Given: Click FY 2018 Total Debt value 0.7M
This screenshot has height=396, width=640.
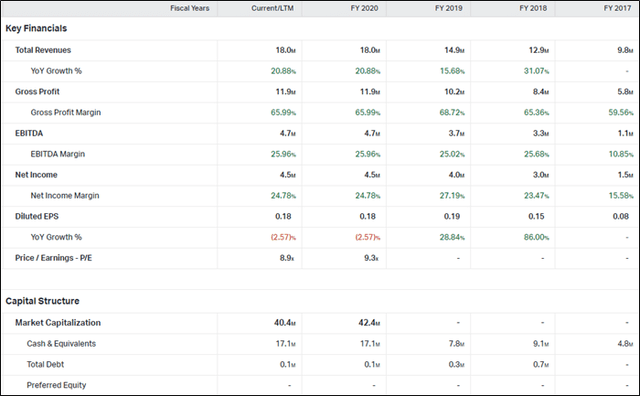Looking at the screenshot, I should pyautogui.click(x=541, y=365).
